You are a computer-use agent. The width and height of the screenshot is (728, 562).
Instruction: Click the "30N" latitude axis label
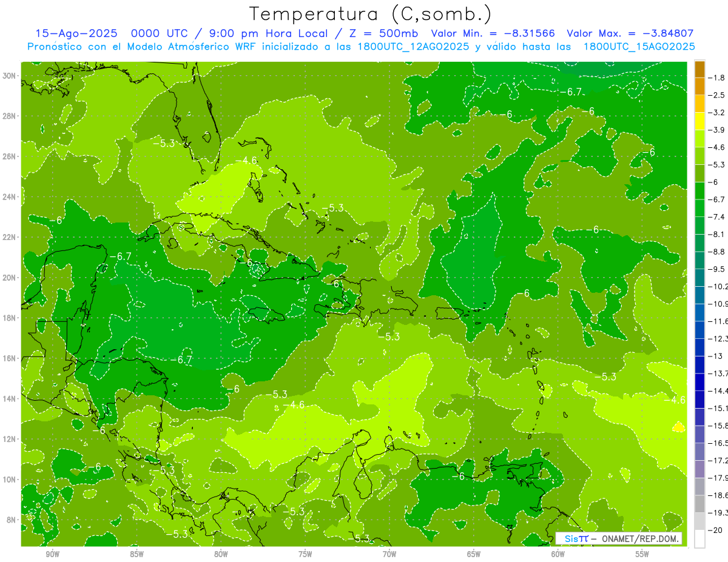(10, 76)
